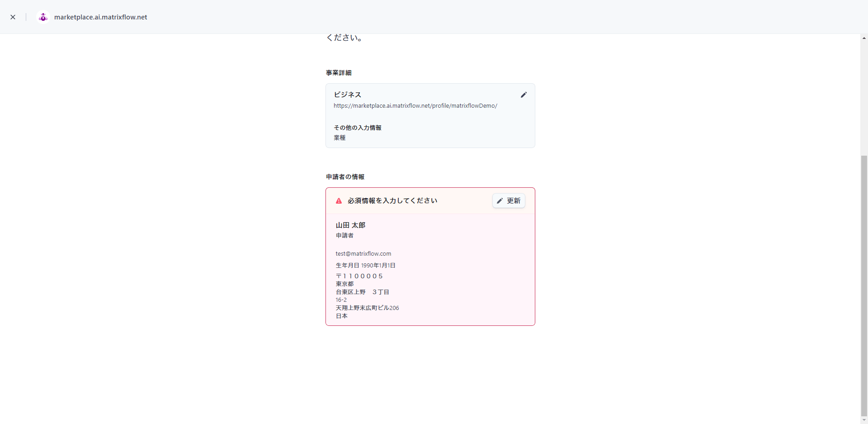Click the scrollbar down arrow
Viewport: 868px width, 424px height.
[x=864, y=420]
